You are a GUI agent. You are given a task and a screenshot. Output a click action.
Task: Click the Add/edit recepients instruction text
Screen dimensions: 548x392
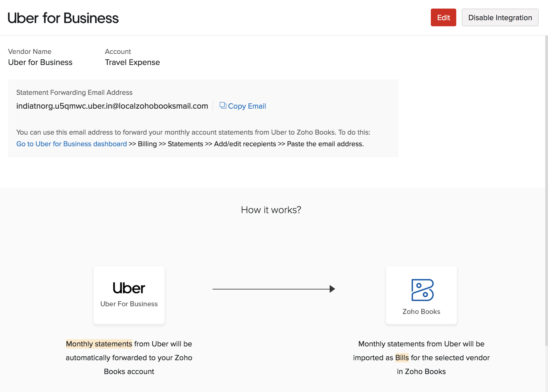pos(245,144)
